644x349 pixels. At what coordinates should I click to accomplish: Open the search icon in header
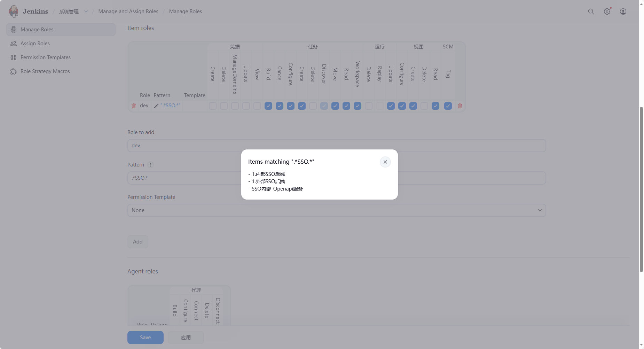[x=591, y=11]
